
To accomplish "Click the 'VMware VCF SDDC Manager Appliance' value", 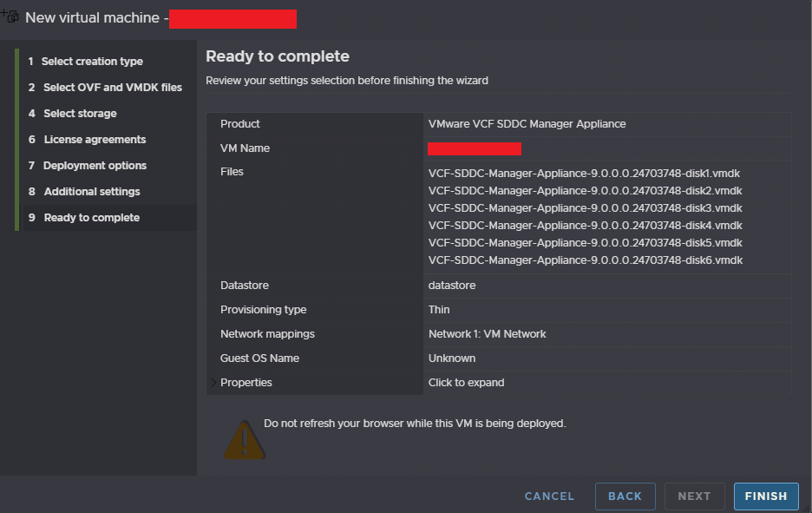I will [x=527, y=124].
